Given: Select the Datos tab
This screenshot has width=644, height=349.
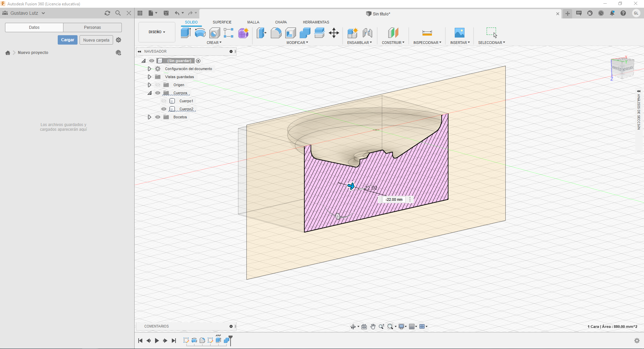Looking at the screenshot, I should click(34, 27).
